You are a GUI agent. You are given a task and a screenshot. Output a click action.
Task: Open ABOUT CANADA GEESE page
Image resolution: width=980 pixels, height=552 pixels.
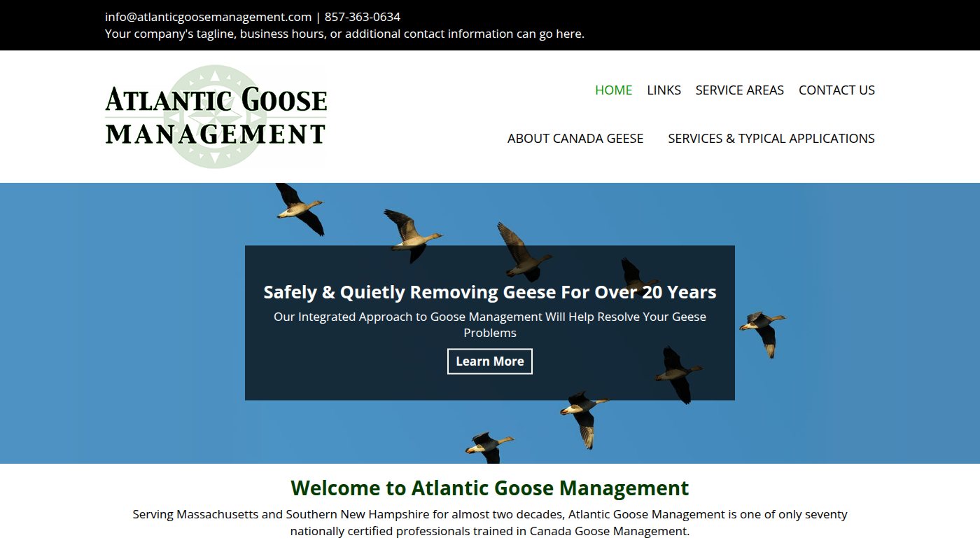[575, 138]
